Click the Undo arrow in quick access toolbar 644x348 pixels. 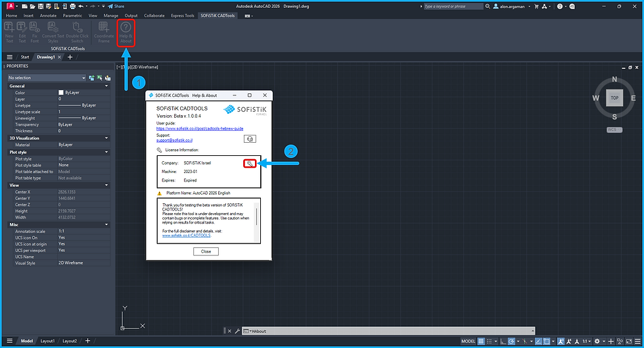[x=80, y=6]
